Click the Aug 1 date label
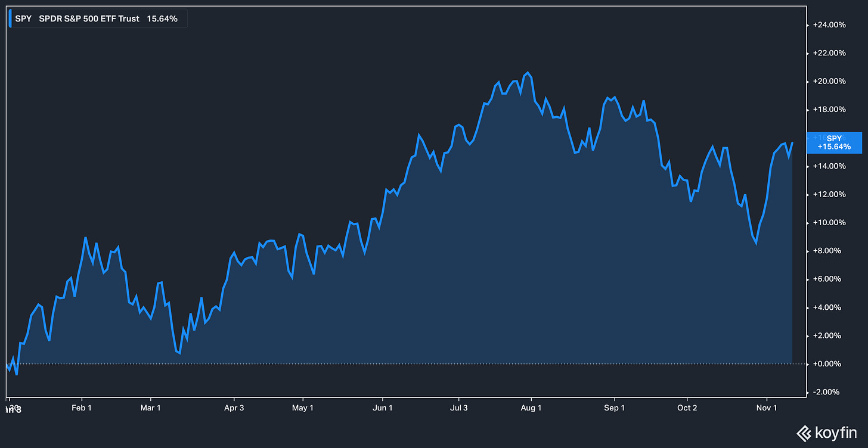Image resolution: width=868 pixels, height=448 pixels. tap(531, 408)
